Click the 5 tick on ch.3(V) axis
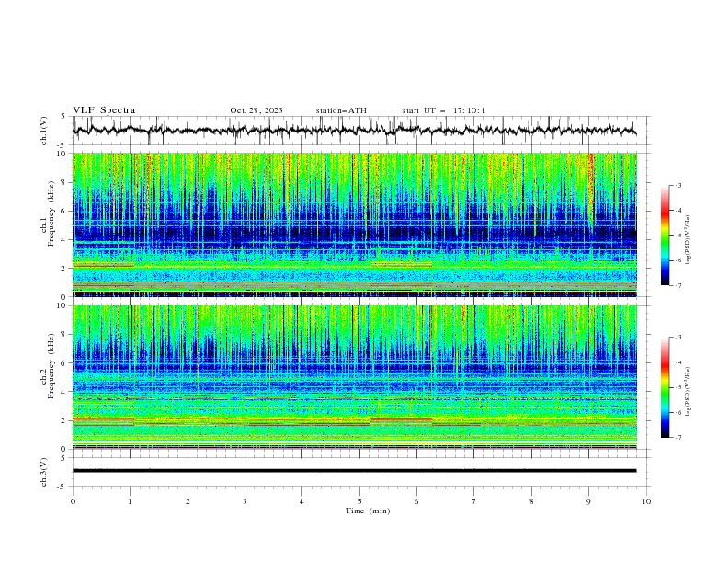This screenshot has height=563, width=728. tap(63, 457)
